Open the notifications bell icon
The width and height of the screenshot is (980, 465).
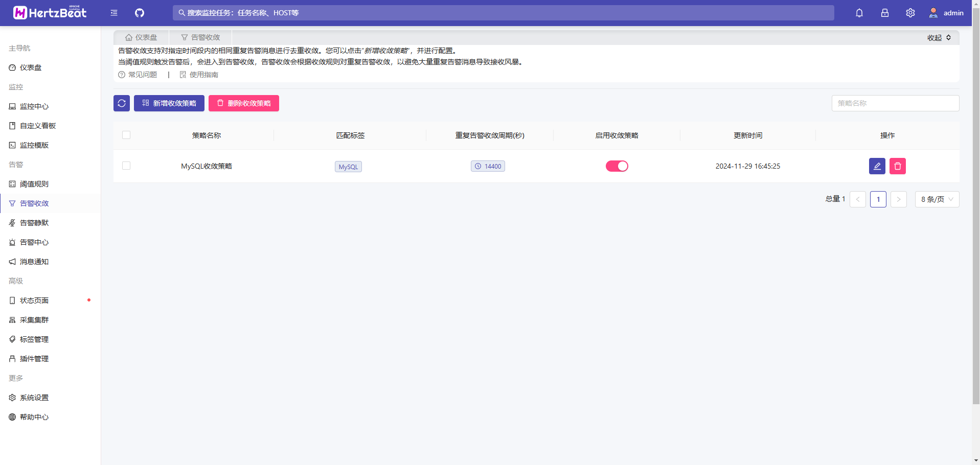click(x=859, y=13)
